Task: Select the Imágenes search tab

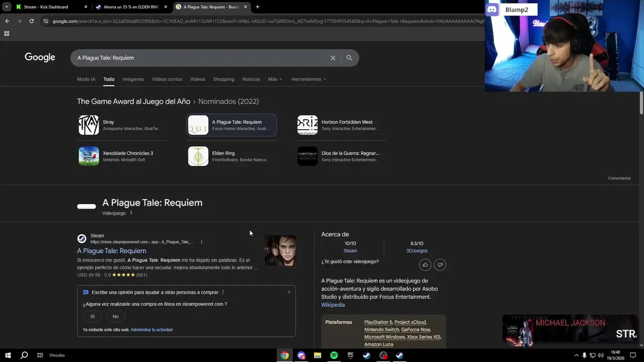Action: coord(133,79)
